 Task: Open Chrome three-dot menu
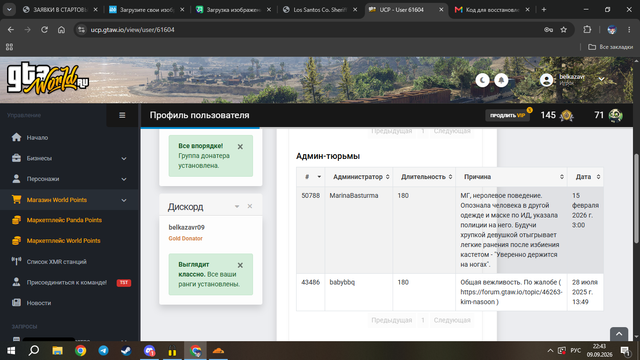[x=629, y=29]
